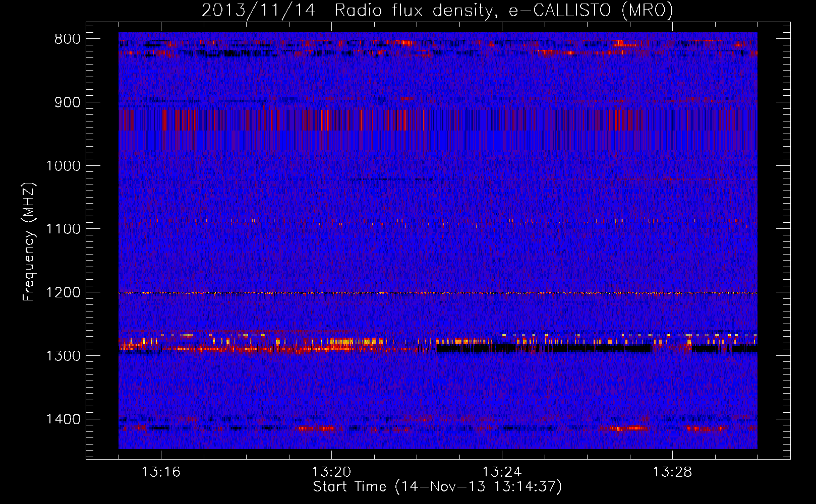The height and width of the screenshot is (504, 816).
Task: Click the 1200 frequency axis label
Action: [x=63, y=292]
